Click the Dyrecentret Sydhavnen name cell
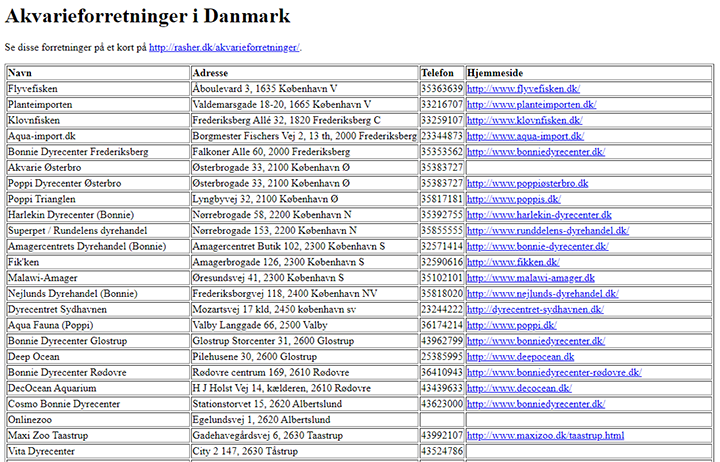The height and width of the screenshot is (462, 720). coord(98,309)
